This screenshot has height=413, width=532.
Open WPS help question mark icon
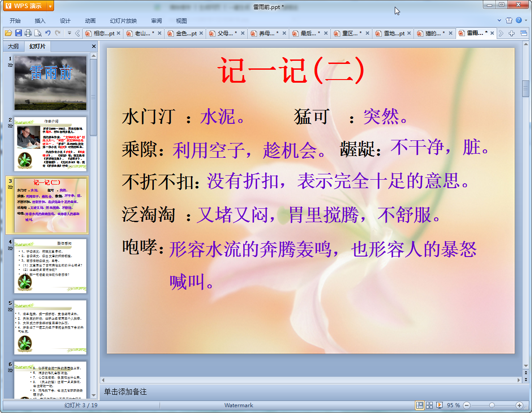pos(519,20)
